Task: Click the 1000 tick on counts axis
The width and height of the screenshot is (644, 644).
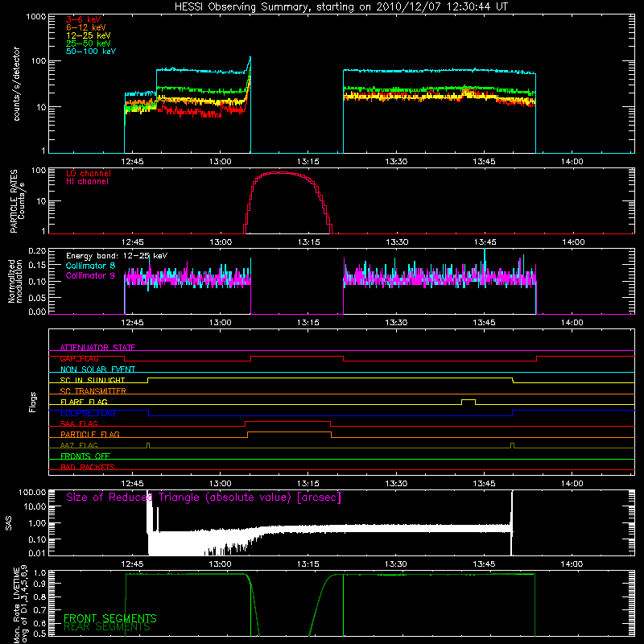Action: coord(35,17)
